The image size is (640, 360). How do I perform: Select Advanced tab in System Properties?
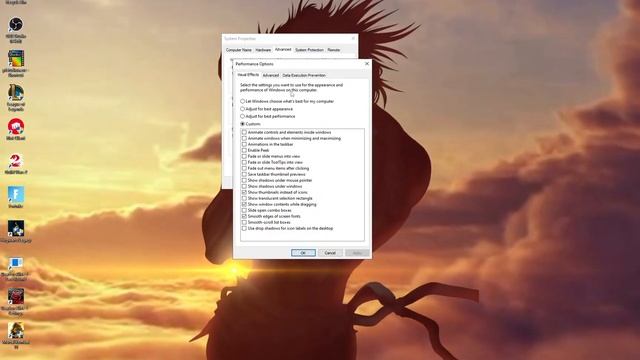[x=283, y=49]
